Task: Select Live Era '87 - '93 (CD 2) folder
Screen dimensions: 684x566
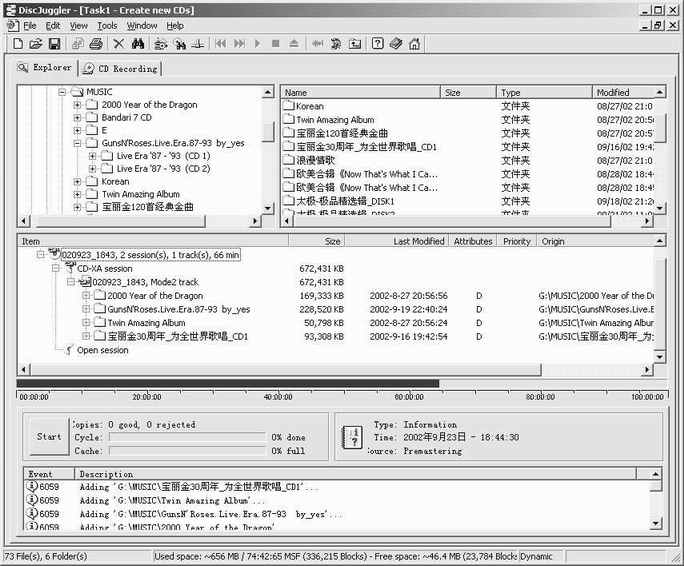Action: point(163,168)
